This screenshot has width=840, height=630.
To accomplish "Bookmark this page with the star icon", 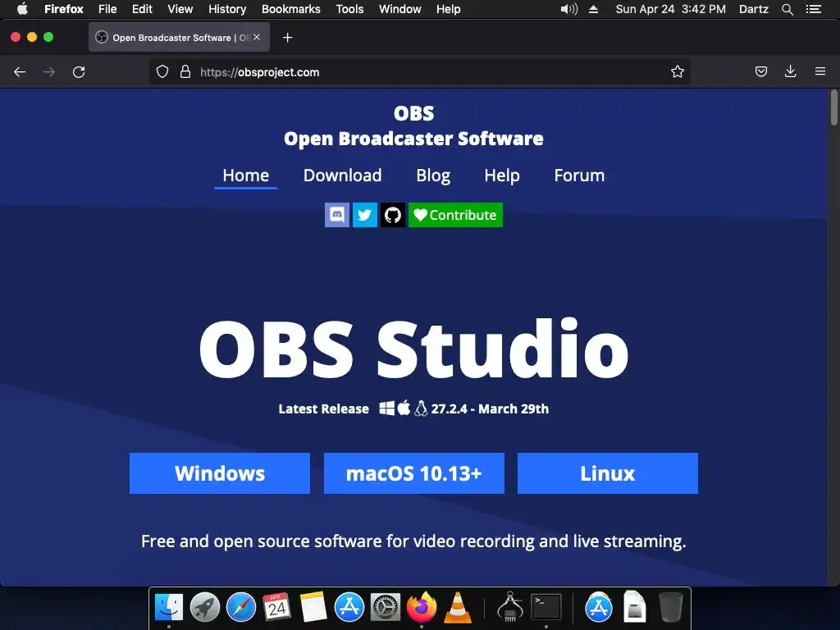I will 677,72.
